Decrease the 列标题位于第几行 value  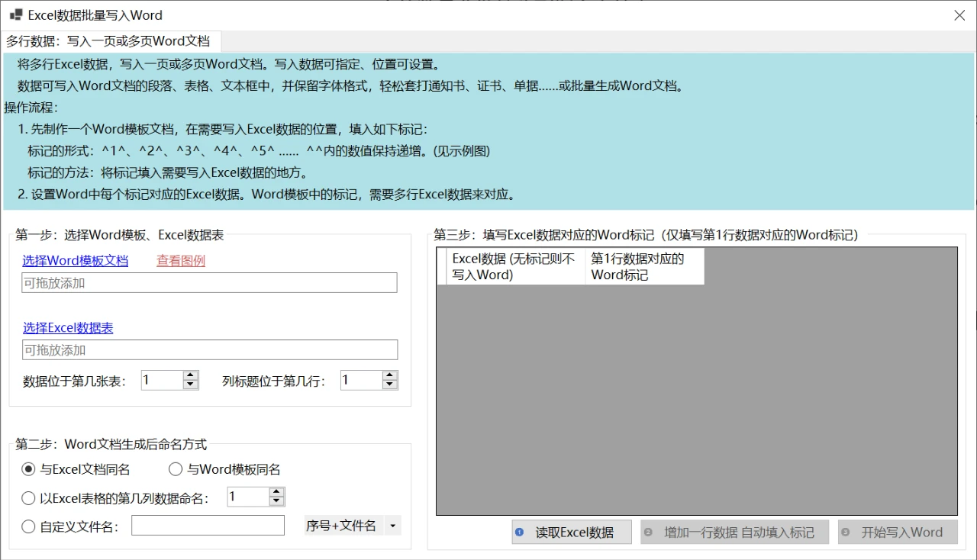click(x=390, y=385)
